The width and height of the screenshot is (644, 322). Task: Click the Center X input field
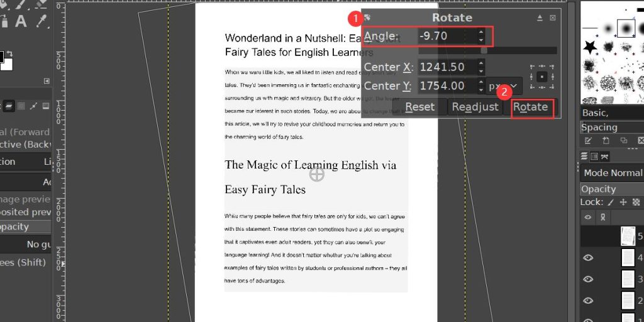[x=447, y=67]
